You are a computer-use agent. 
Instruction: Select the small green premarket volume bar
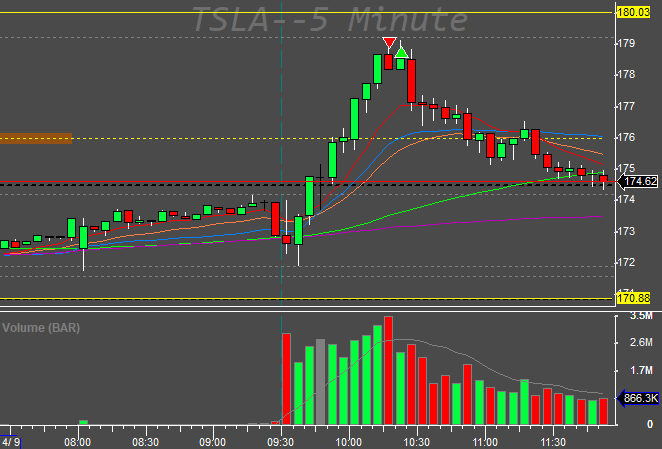(x=84, y=422)
